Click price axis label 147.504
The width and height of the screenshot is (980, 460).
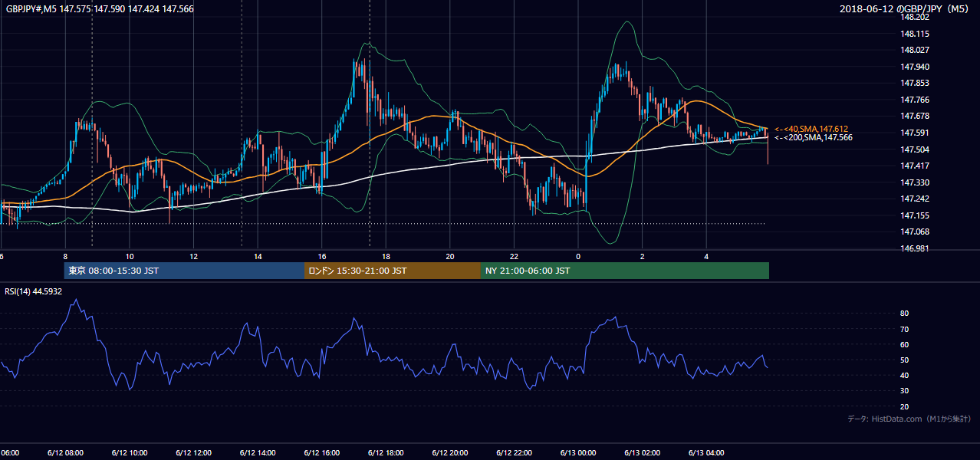pos(916,149)
